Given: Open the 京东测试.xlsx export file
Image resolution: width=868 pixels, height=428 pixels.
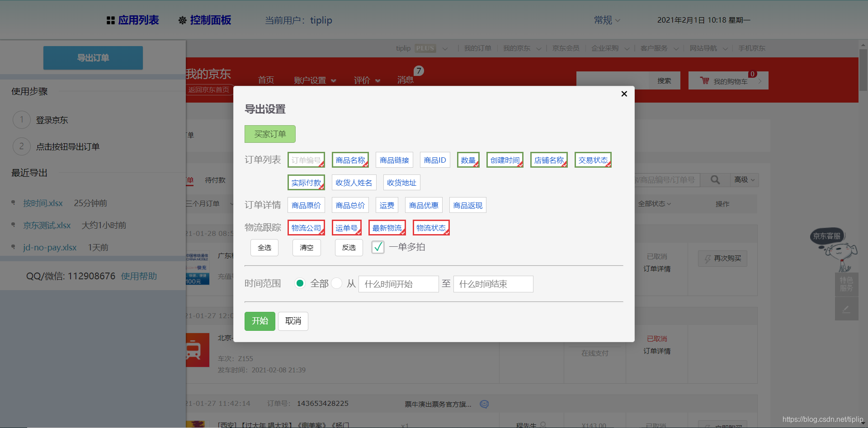Looking at the screenshot, I should 47,225.
